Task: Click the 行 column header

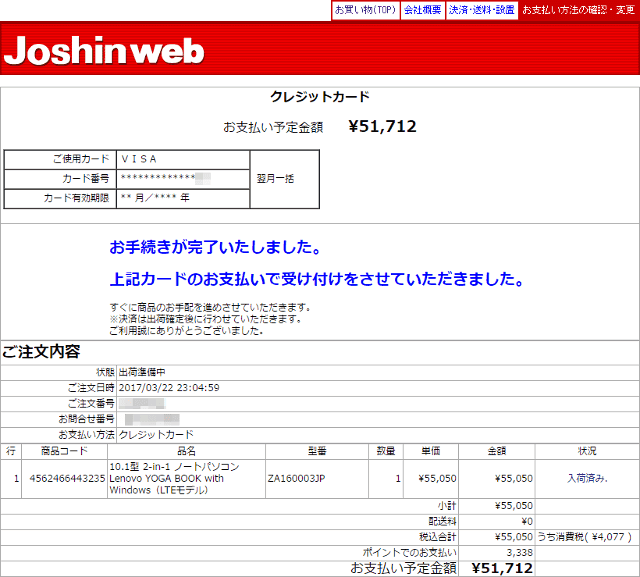Action: point(11,451)
